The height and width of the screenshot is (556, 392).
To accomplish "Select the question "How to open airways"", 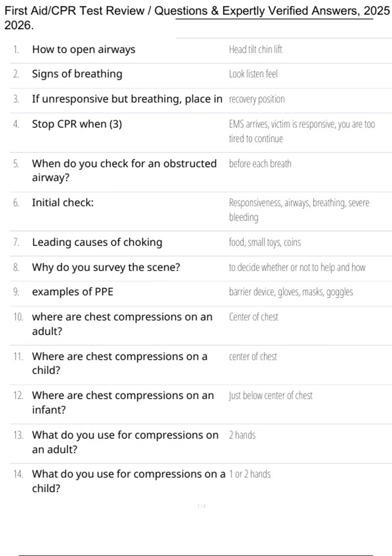I will pyautogui.click(x=84, y=49).
